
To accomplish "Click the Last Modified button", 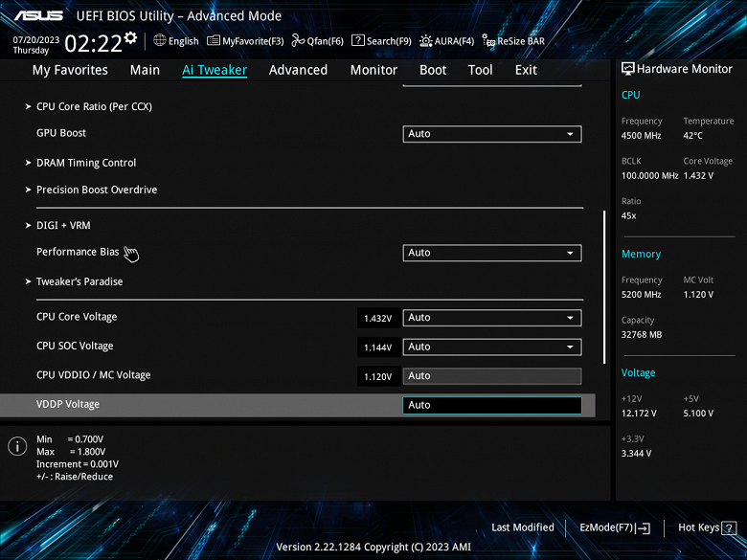I will (523, 527).
